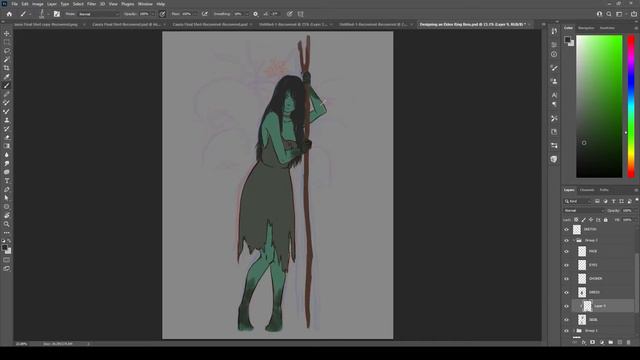Open the blend Mode dropdown in options bar

[98, 14]
